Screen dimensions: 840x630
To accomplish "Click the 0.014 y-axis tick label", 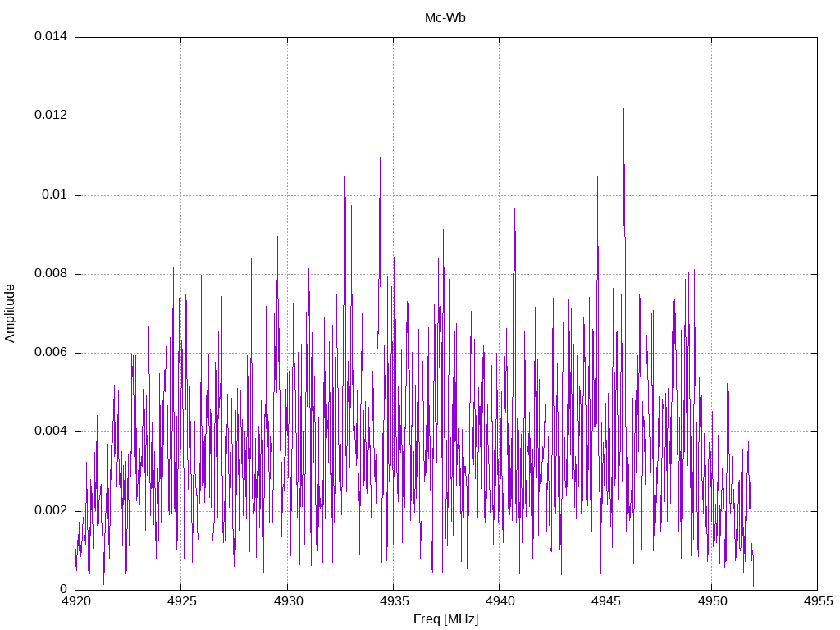I will tap(51, 36).
